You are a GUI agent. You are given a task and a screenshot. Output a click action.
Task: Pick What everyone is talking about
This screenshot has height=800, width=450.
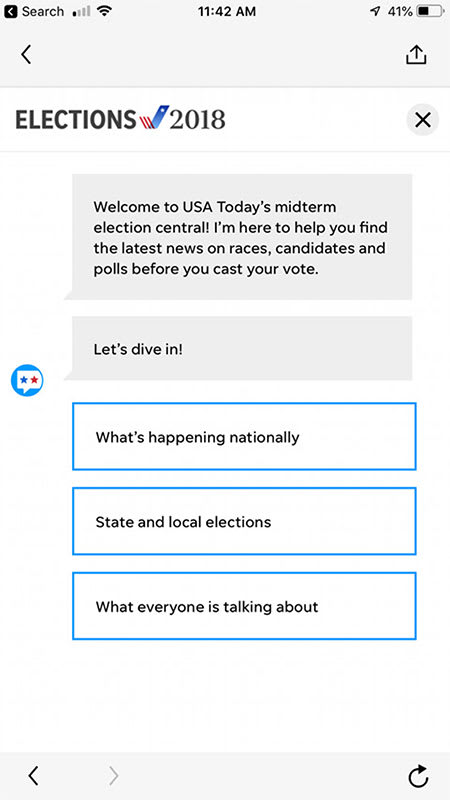(244, 606)
